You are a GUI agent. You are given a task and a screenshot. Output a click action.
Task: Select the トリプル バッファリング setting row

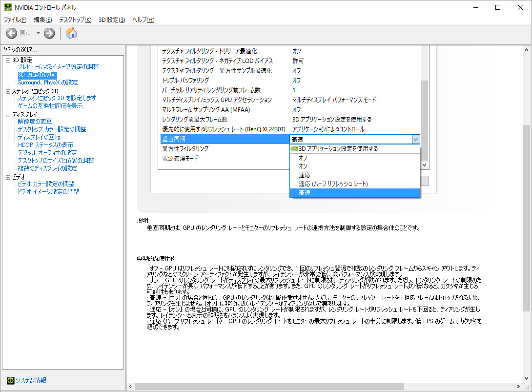point(290,81)
